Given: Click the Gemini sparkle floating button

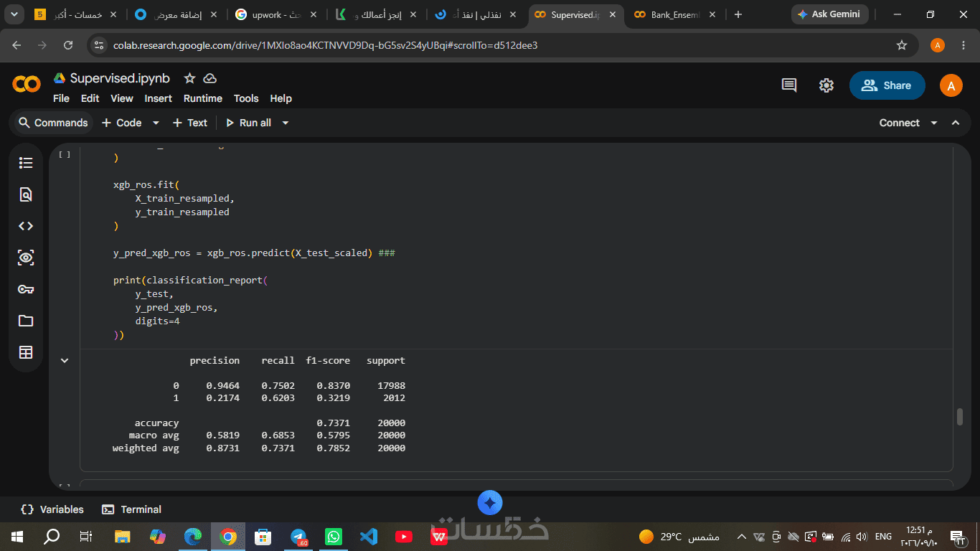Looking at the screenshot, I should [490, 503].
